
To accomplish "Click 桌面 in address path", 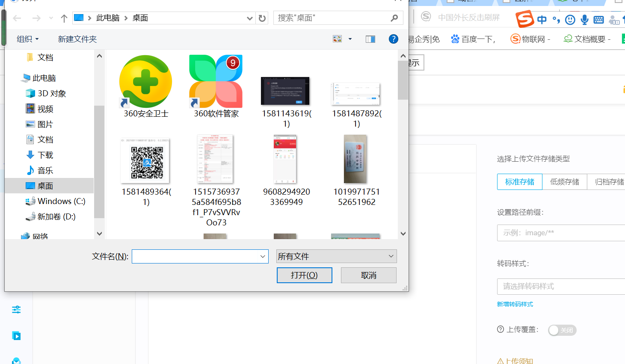I will coord(140,18).
